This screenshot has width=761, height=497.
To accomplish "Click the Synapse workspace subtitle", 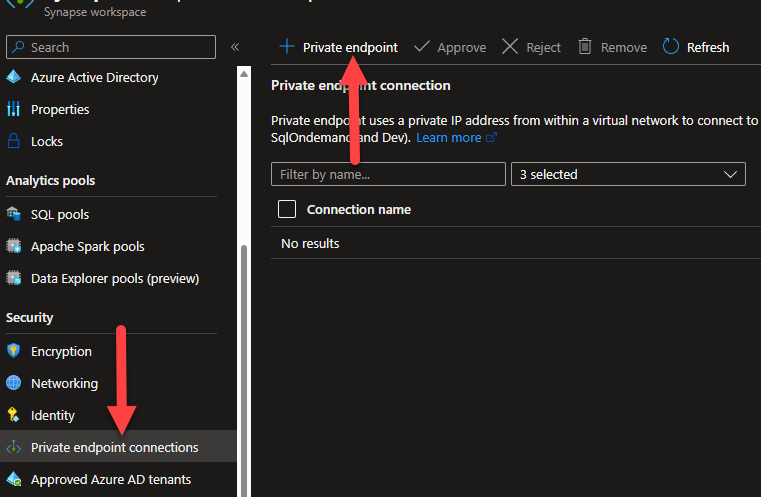I will coord(95,12).
